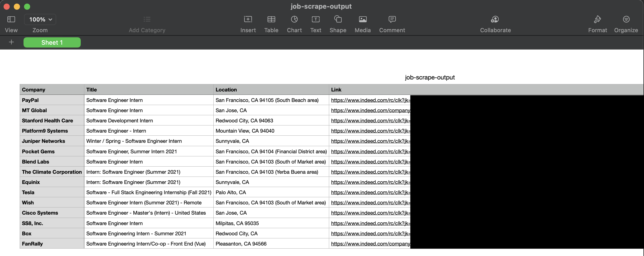Open the Tesla row Indeed link
The image size is (644, 256).
click(x=371, y=192)
